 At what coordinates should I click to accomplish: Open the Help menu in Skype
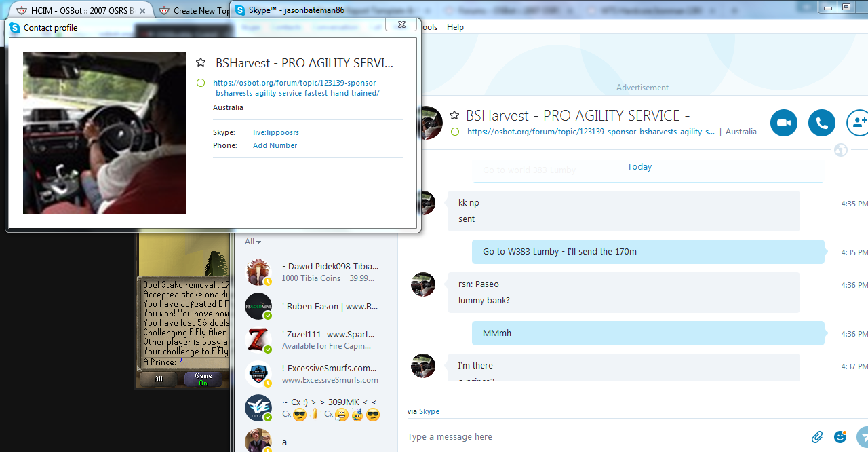(x=455, y=27)
